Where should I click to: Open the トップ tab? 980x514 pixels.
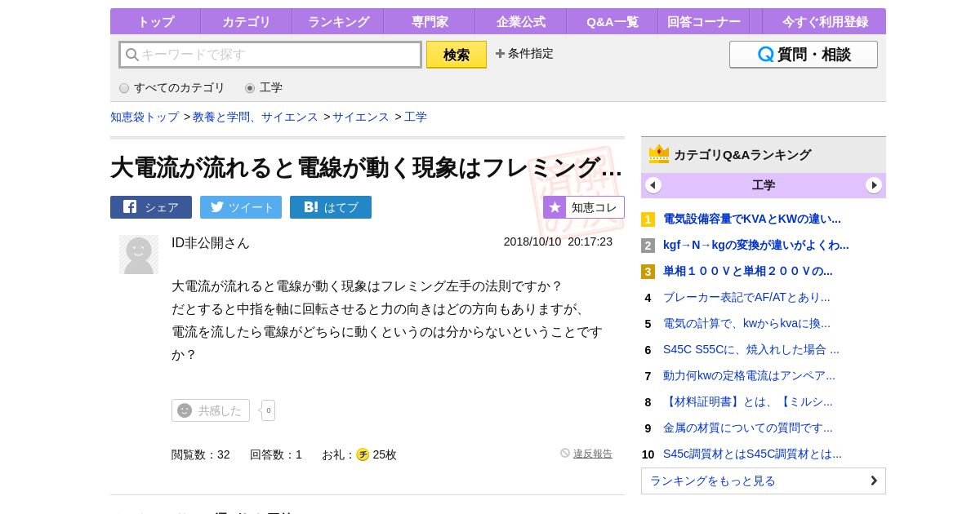tap(155, 21)
